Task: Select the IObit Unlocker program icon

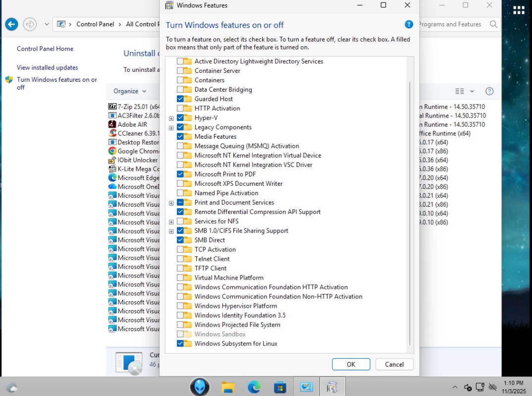Action: [x=112, y=160]
